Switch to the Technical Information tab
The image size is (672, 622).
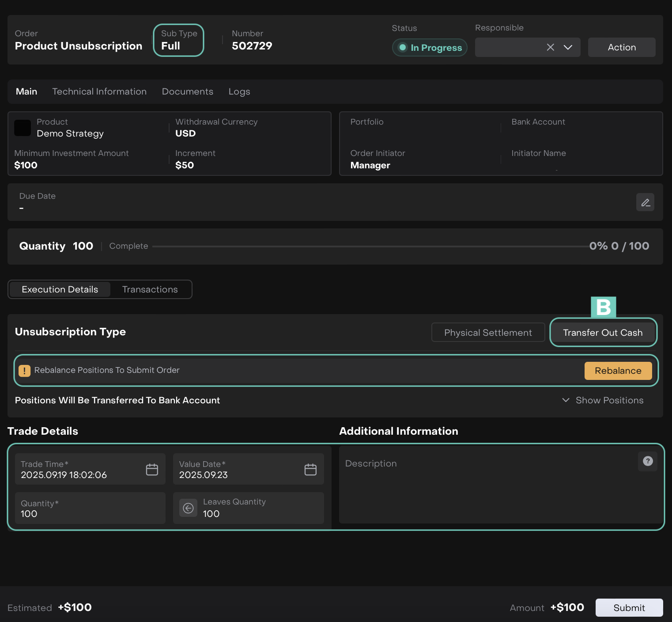click(99, 91)
